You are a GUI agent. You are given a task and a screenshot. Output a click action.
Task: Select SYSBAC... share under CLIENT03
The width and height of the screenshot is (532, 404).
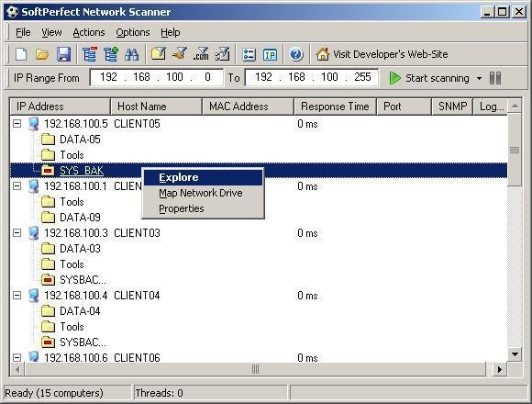pos(83,280)
